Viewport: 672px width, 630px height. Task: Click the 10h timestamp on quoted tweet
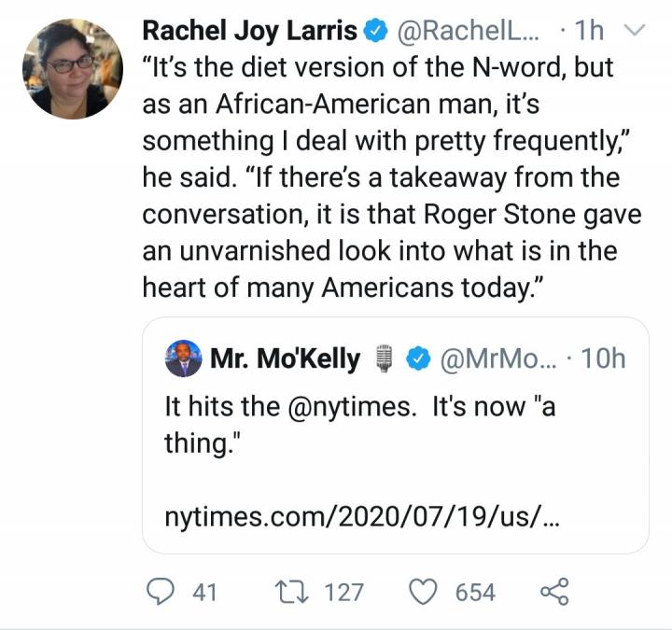[x=603, y=358]
